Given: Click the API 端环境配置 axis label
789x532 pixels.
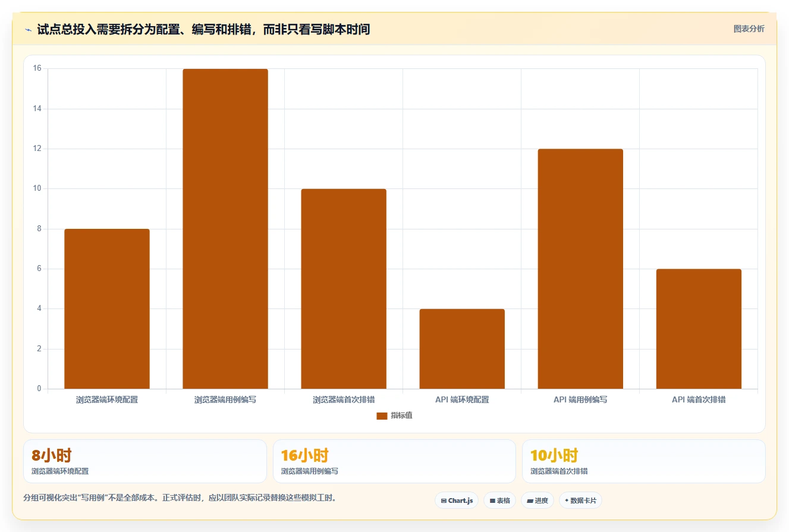Looking at the screenshot, I should coord(462,399).
